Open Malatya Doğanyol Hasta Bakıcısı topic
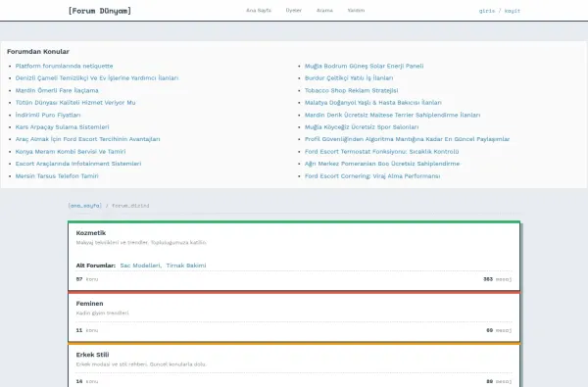Image resolution: width=588 pixels, height=387 pixels. (373, 102)
